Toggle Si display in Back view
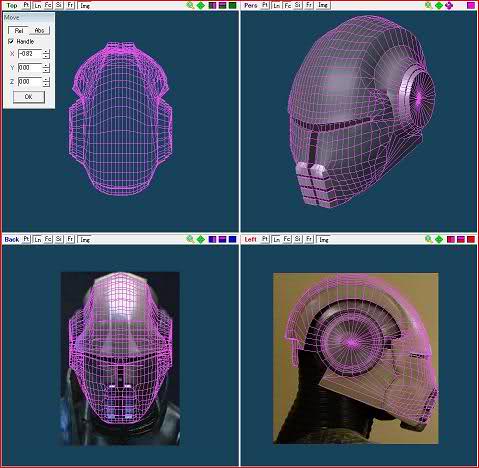 click(59, 239)
